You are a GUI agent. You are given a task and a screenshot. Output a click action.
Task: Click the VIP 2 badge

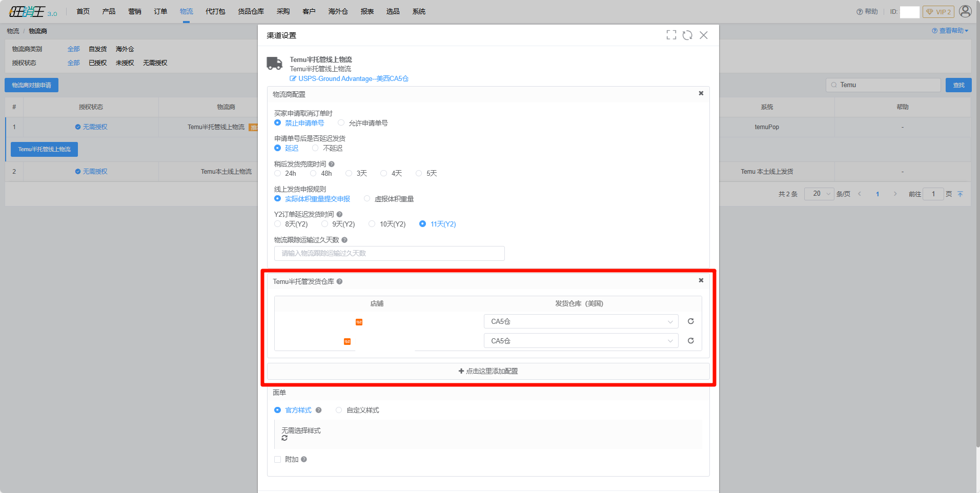click(938, 12)
